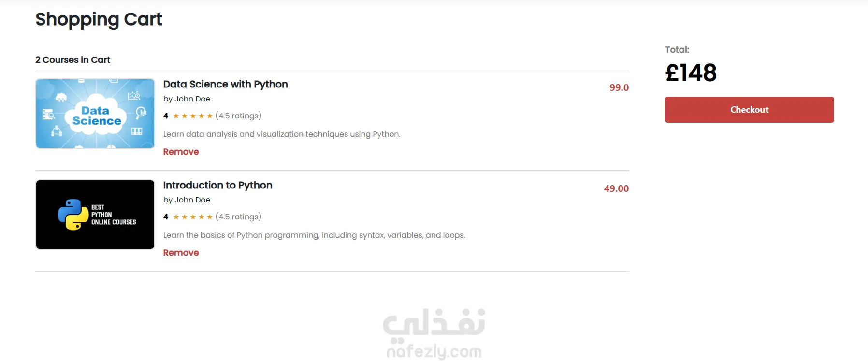The image size is (868, 361).
Task: Click the 99.0 price of Data Science course
Action: [x=619, y=87]
